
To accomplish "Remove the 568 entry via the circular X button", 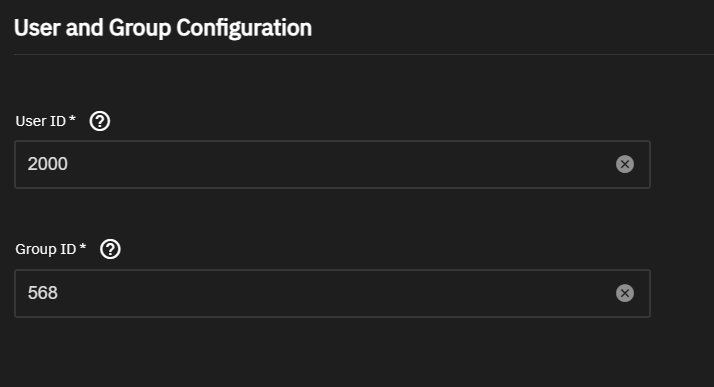I will click(x=625, y=293).
